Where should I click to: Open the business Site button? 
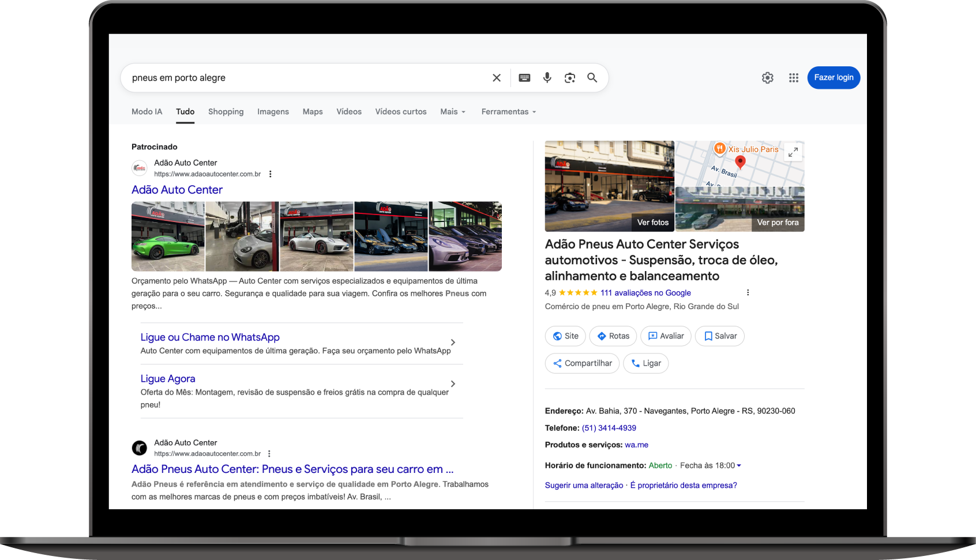point(565,336)
